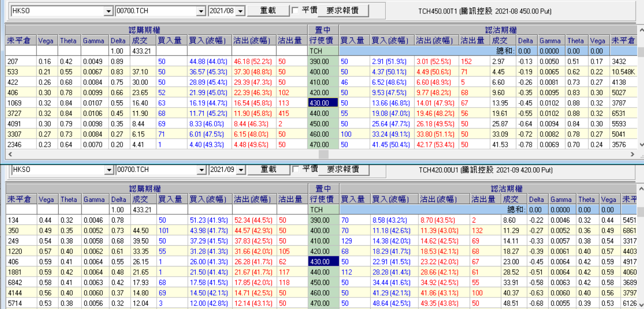Click the put bid 22.91 (41.5%)

(392, 262)
